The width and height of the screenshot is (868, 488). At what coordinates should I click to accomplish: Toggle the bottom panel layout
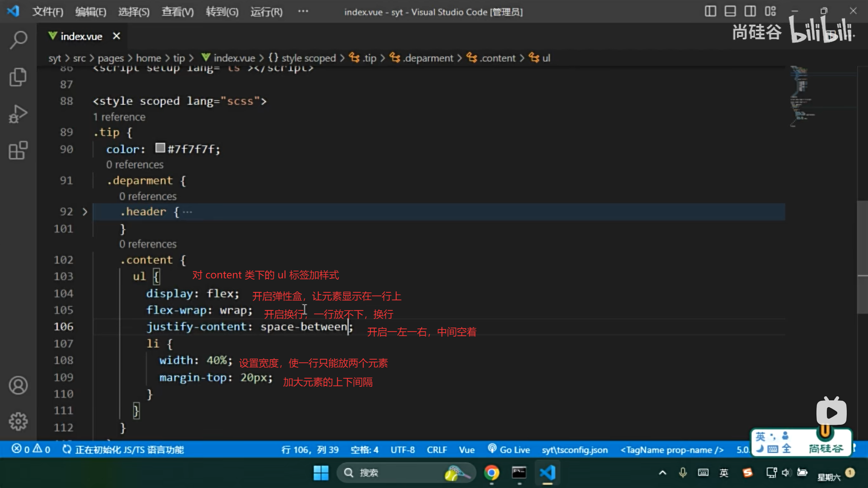click(730, 11)
